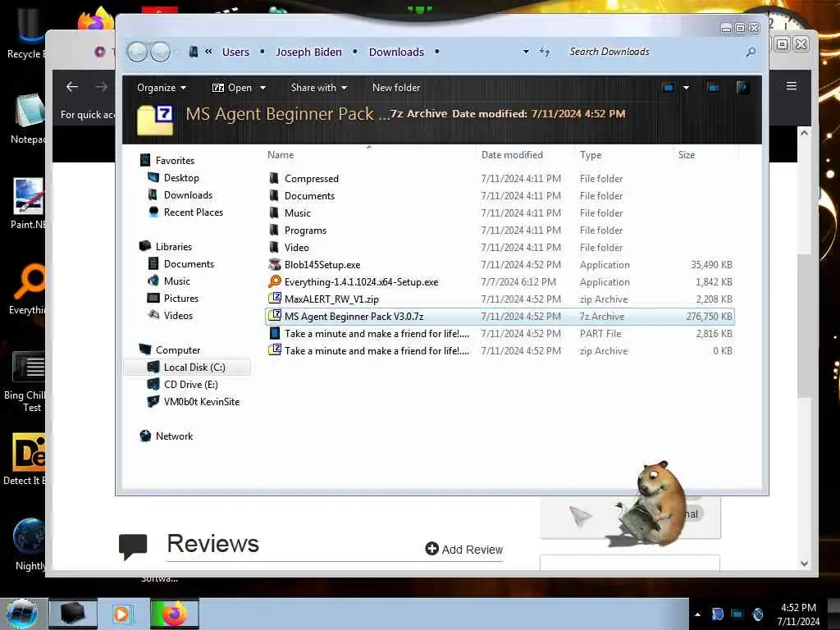Select MS Agent Beginner Pack V3.0.7z
Screen dimensions: 840x630
pos(500,316)
